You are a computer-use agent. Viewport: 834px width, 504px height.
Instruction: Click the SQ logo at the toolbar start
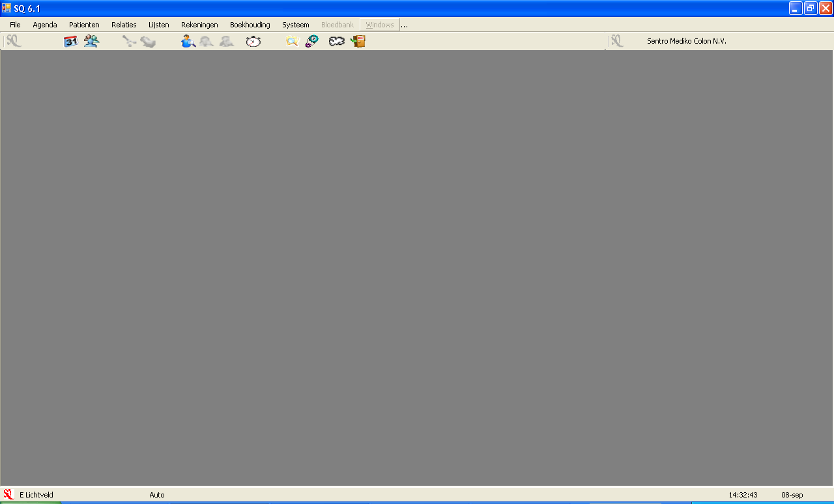click(14, 42)
